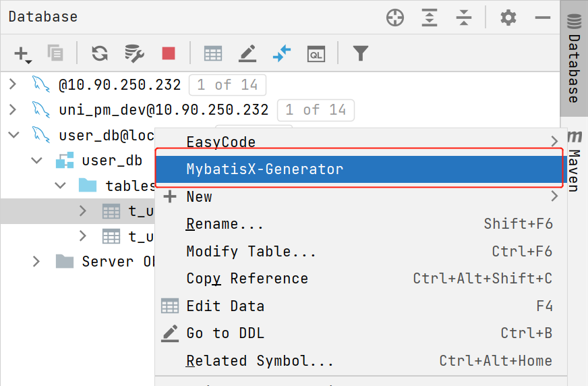Click the 1 of 14 badge beside @10.90.250.232

click(228, 85)
